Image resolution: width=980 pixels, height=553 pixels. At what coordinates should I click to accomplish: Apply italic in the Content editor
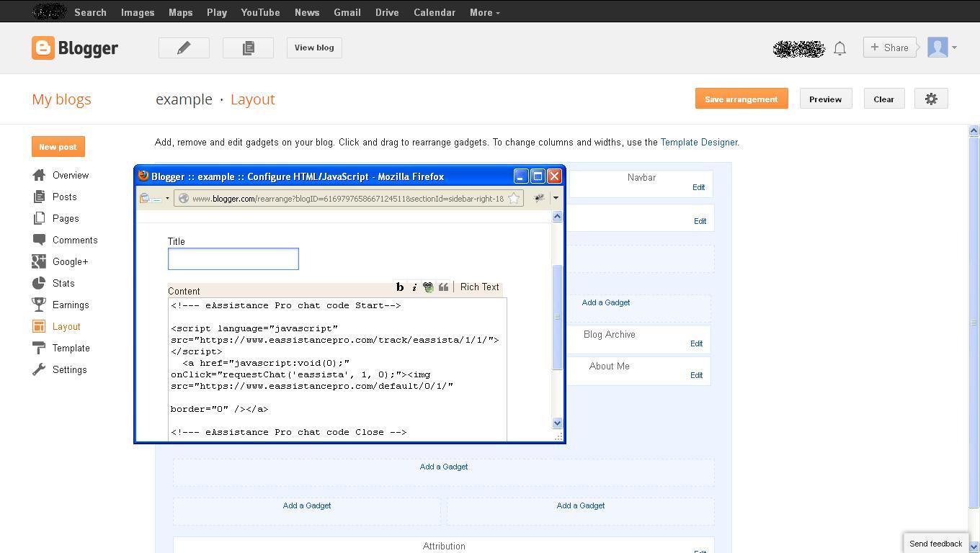pyautogui.click(x=414, y=287)
